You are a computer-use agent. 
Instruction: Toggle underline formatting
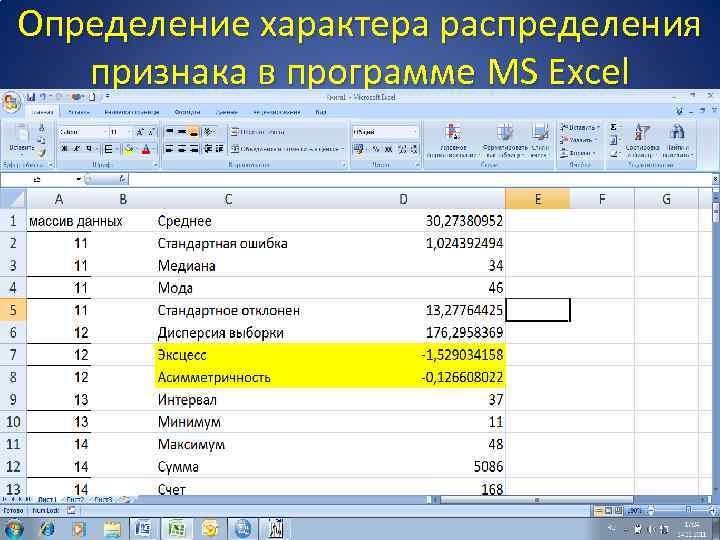89,149
